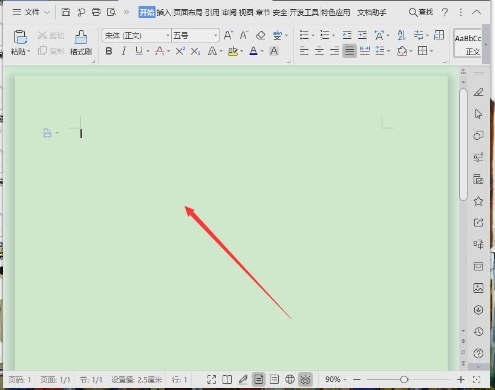495x390 pixels.
Task: Click the star favorites icon in sidebar
Action: pyautogui.click(x=478, y=201)
